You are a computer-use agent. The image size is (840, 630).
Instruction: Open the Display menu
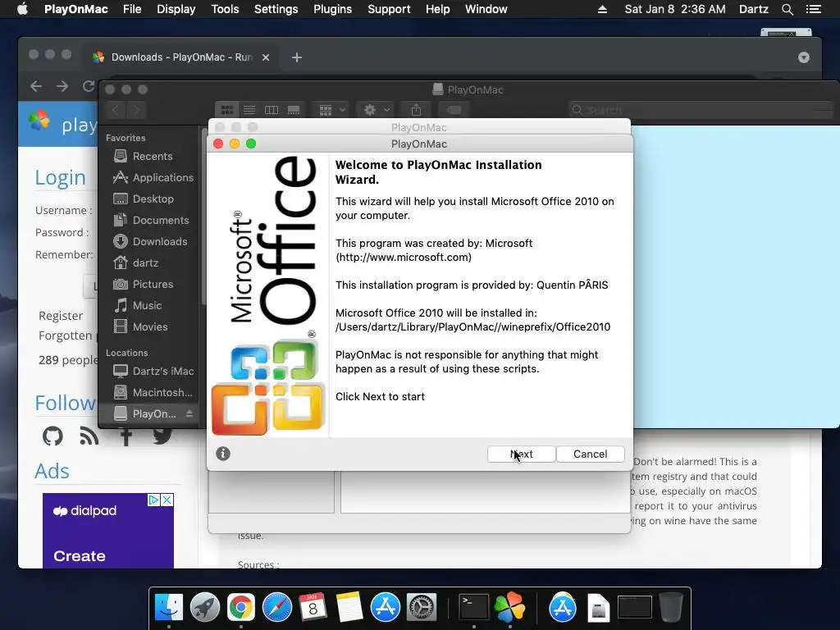point(176,9)
